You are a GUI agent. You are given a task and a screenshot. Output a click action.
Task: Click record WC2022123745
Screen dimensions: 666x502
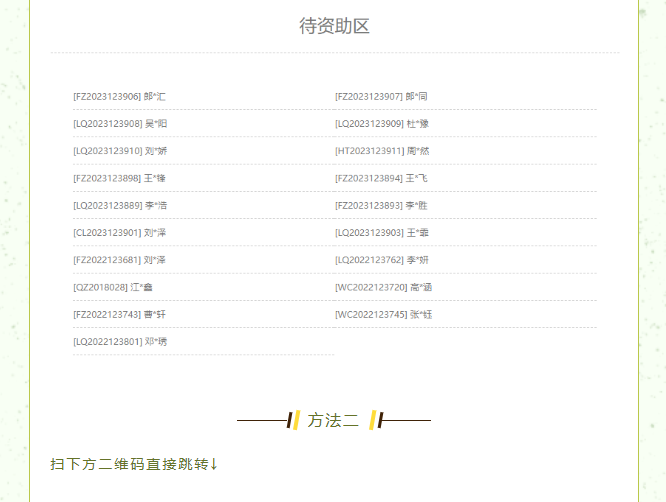[x=384, y=314]
